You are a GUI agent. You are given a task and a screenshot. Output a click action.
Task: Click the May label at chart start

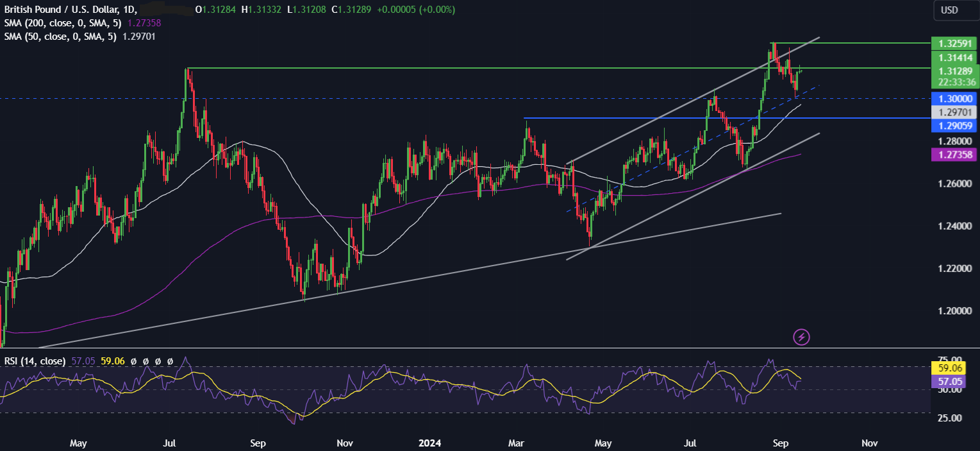78,443
